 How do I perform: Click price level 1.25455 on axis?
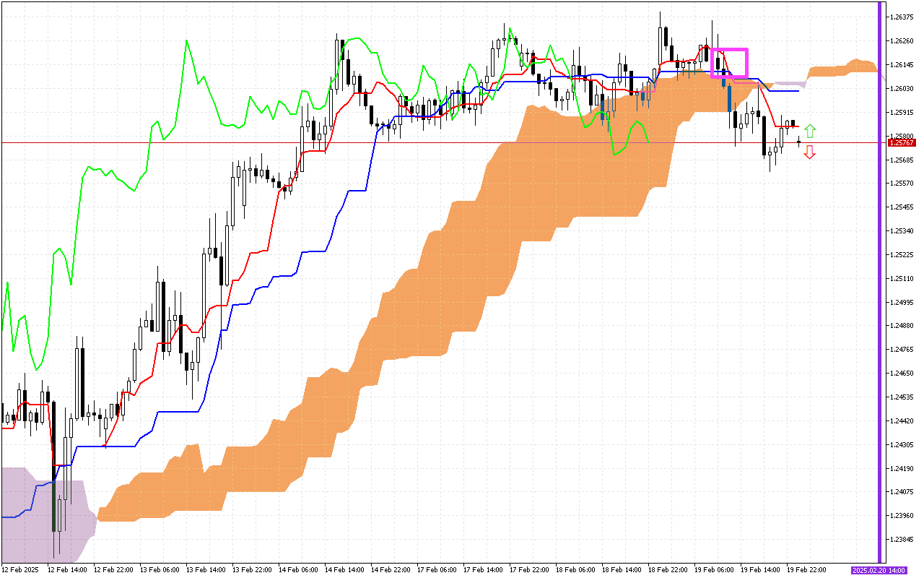click(902, 207)
